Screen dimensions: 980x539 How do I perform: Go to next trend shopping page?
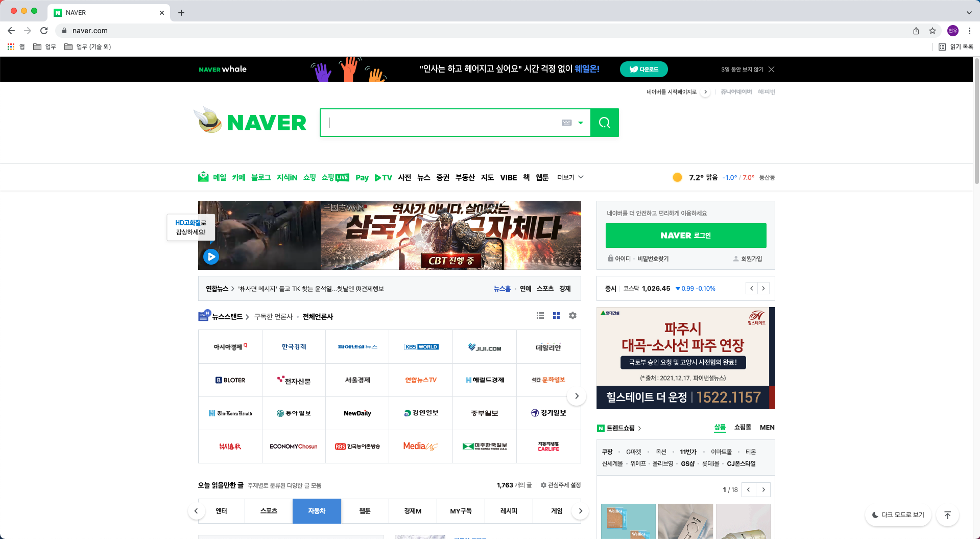pos(763,489)
